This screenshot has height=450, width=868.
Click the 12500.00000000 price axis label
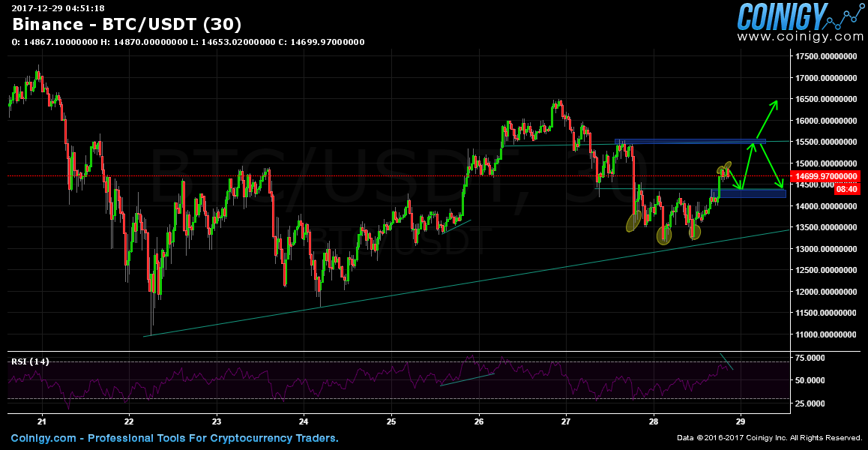(826, 271)
